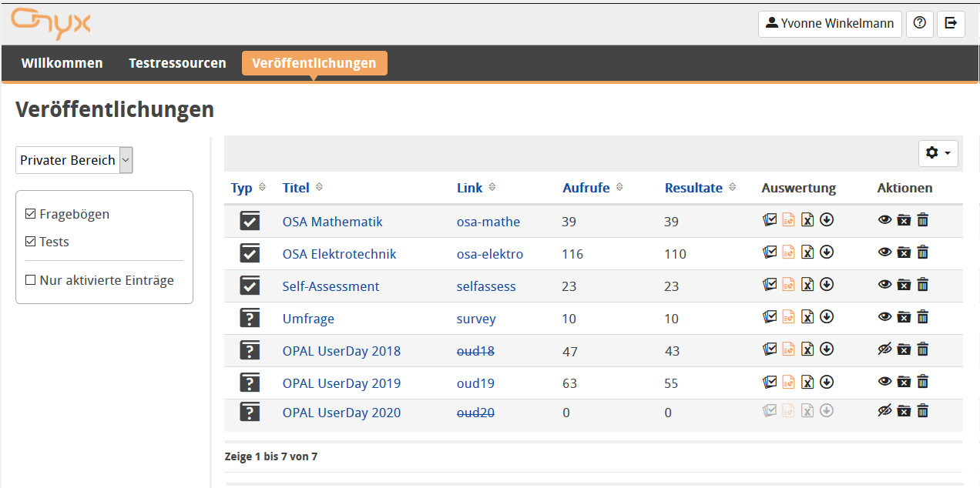This screenshot has width=980, height=488.
Task: Open statistics report icon for Self-Assessment
Action: coord(788,285)
